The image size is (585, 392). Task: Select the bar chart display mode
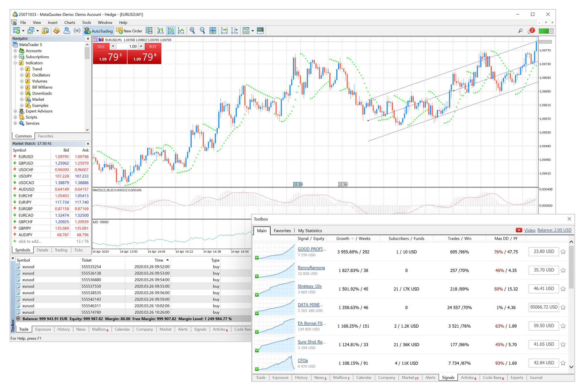[160, 30]
